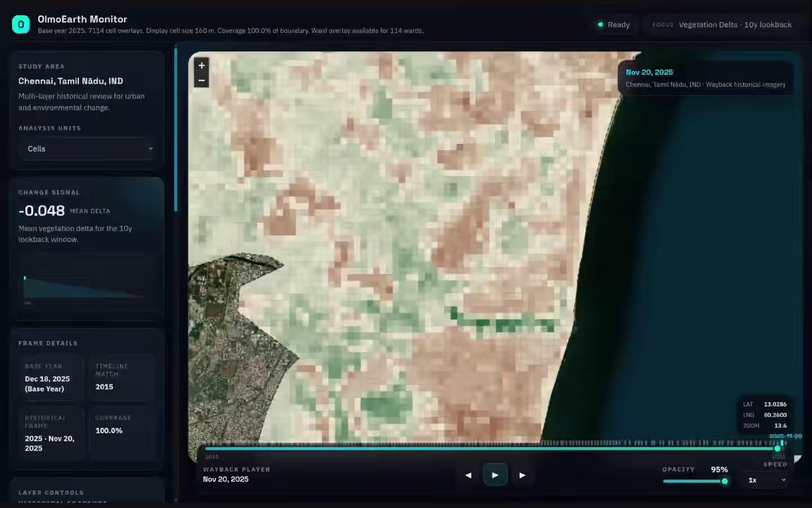Click the LAT 13.0286 readout

coord(765,404)
